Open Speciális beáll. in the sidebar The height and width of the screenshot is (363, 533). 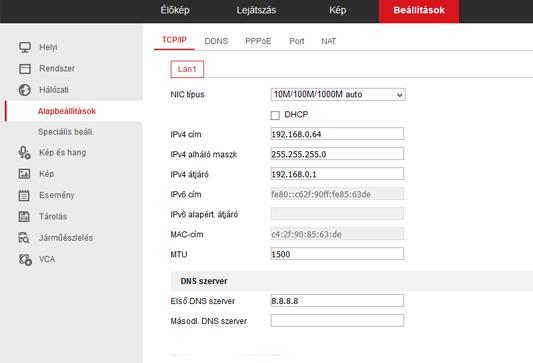[66, 132]
